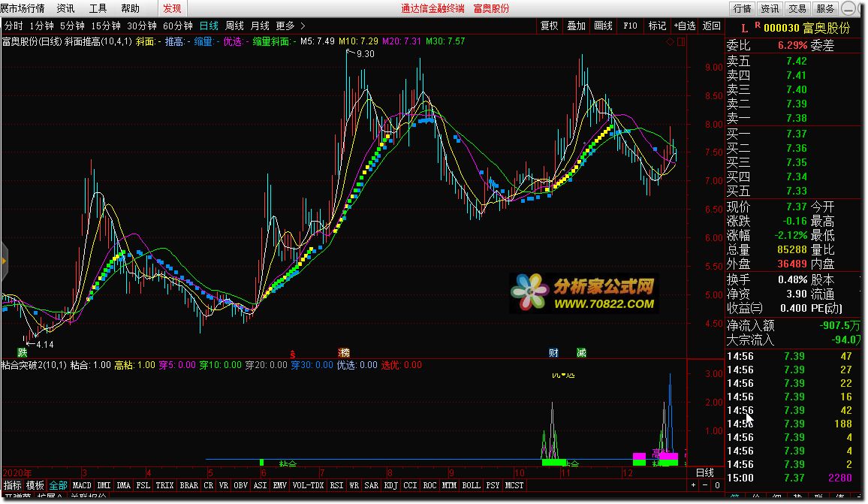868x504 pixels.
Task: Click the plus zoom-in button in indicator bar
Action: tap(693, 485)
